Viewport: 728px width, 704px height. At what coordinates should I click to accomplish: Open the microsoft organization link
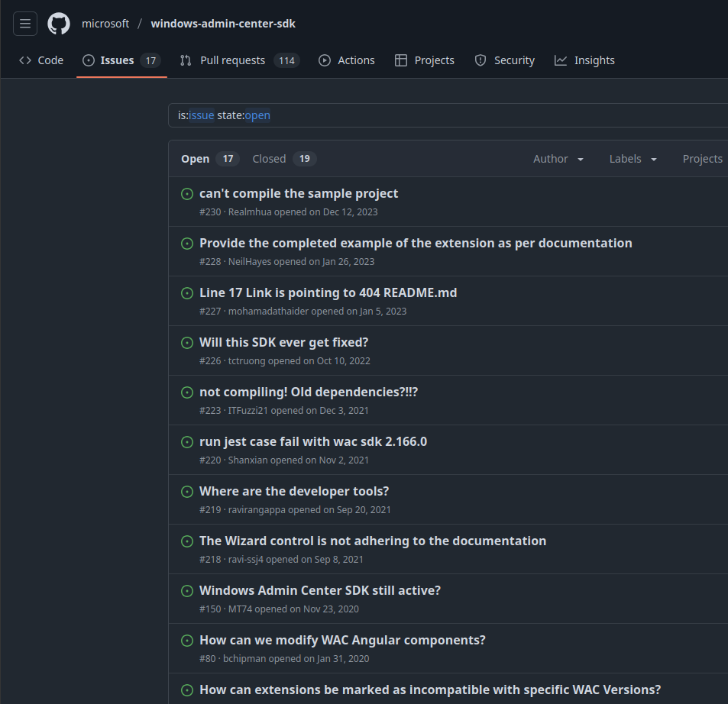tap(105, 24)
